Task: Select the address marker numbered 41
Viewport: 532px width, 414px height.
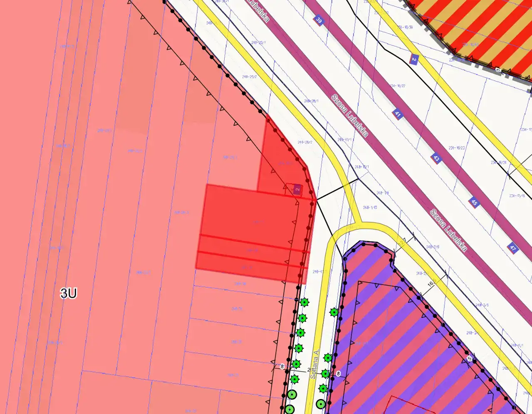Action: tap(398, 114)
